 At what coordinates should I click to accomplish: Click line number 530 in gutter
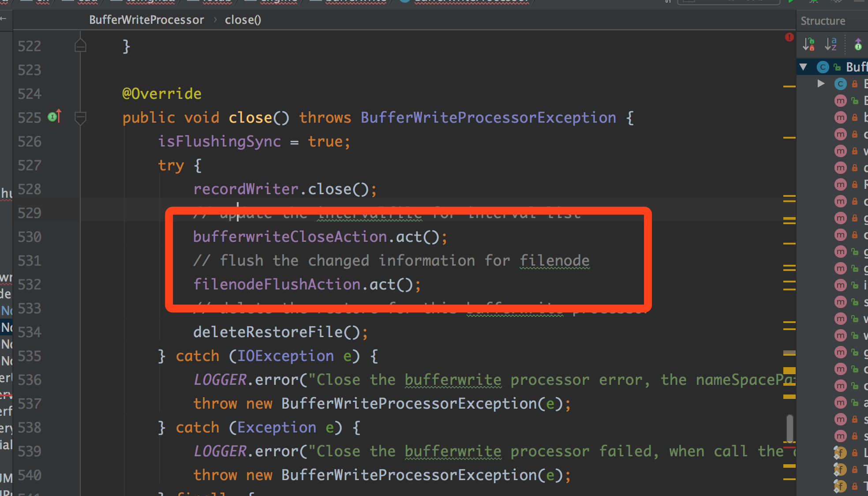[x=30, y=237]
